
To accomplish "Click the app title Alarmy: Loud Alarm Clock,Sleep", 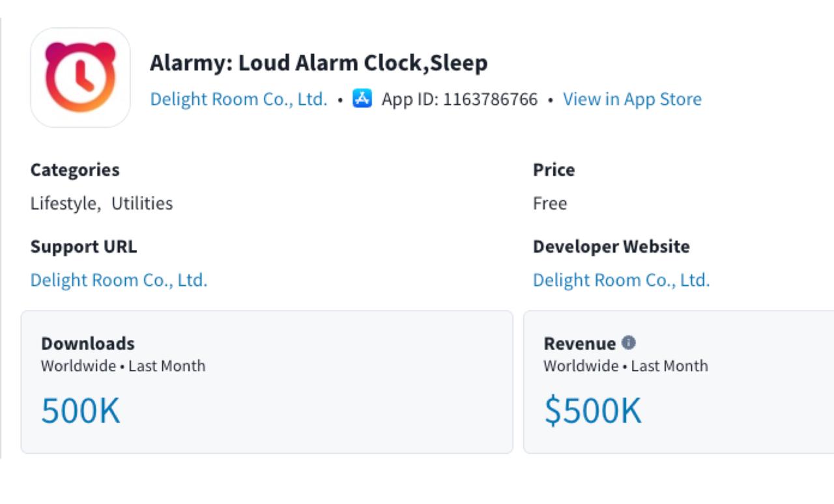I will [319, 63].
